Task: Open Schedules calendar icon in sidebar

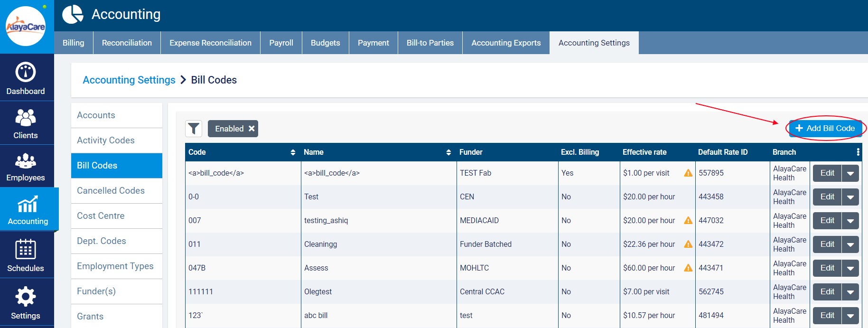Action: pyautogui.click(x=26, y=250)
